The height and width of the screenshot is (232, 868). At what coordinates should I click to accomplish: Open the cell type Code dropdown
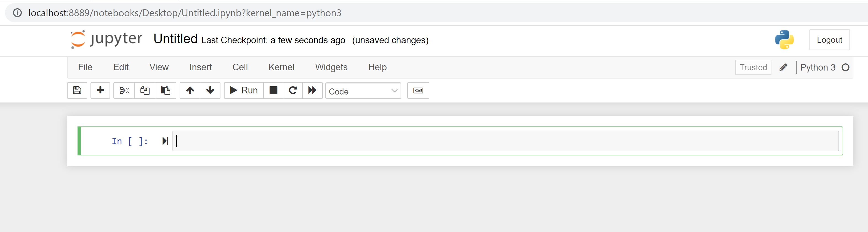pos(363,91)
